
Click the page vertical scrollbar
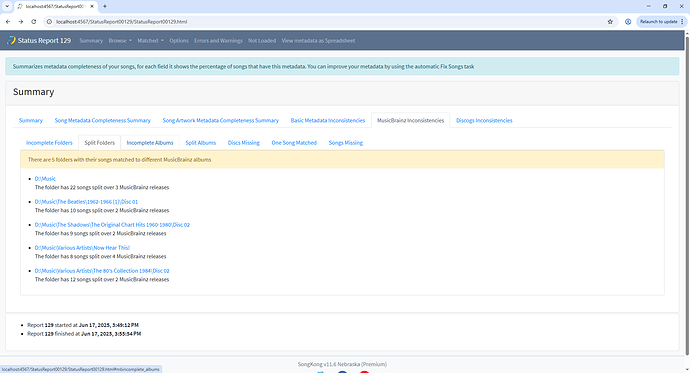click(x=687, y=194)
